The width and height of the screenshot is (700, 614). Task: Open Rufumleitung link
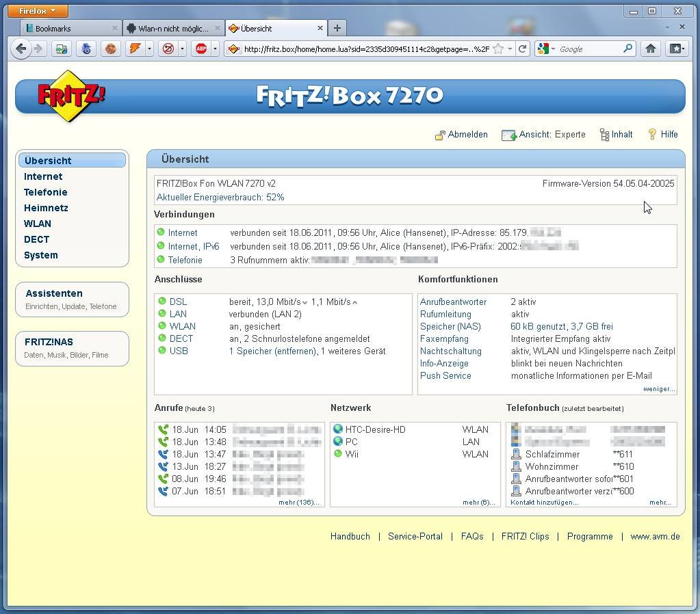click(x=445, y=314)
